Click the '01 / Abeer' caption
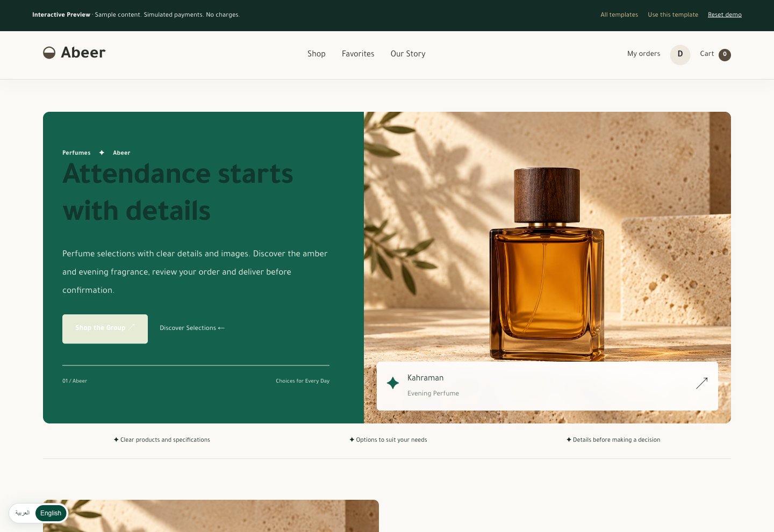The image size is (774, 532). click(75, 381)
